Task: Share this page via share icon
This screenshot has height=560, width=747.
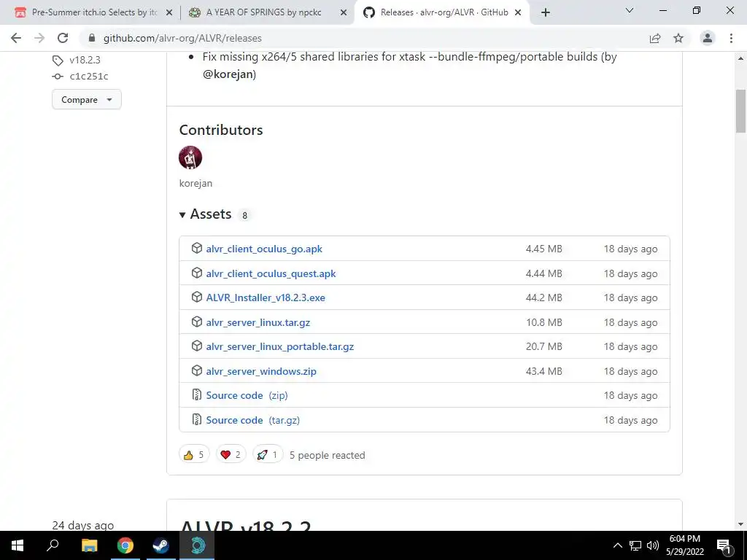Action: tap(655, 38)
